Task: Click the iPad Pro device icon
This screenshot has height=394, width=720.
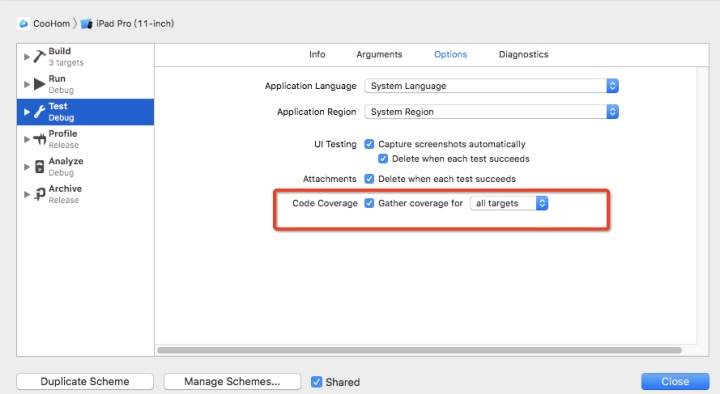Action: [x=86, y=24]
